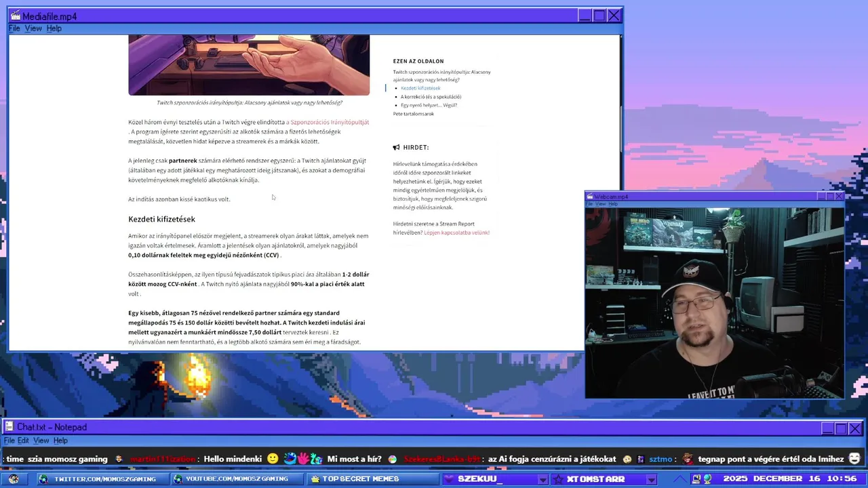Viewport: 868px width, 488px height.
Task: Click chat message 'Mi most a hír?'
Action: [x=354, y=459]
